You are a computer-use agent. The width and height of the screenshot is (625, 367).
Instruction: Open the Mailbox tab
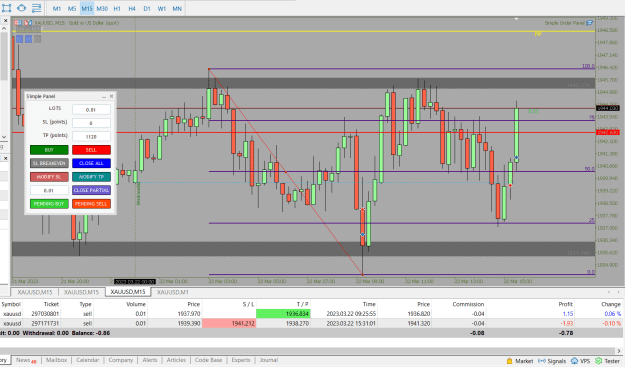(56, 360)
